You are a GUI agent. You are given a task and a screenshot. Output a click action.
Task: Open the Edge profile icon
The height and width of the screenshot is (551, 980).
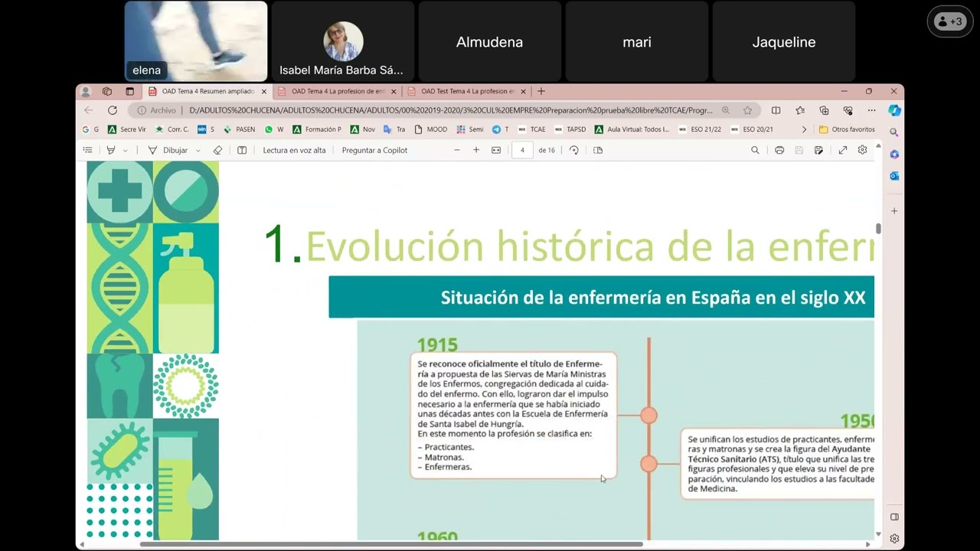click(x=86, y=91)
